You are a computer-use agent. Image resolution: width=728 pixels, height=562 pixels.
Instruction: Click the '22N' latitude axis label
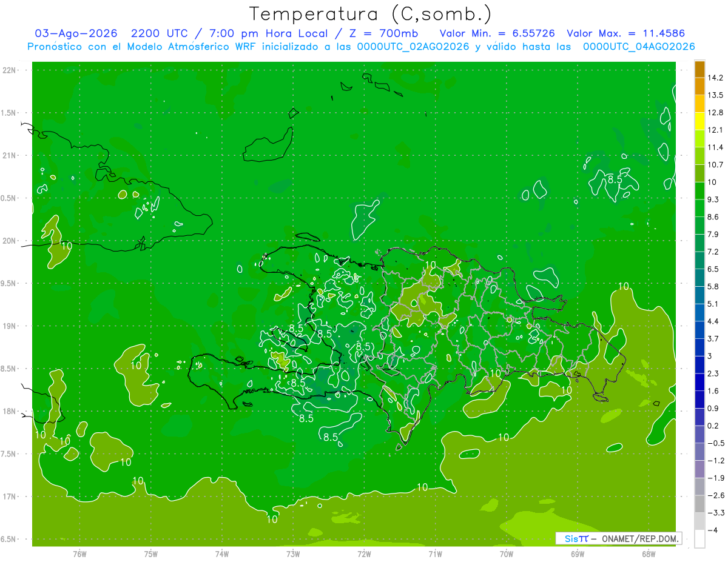click(10, 70)
